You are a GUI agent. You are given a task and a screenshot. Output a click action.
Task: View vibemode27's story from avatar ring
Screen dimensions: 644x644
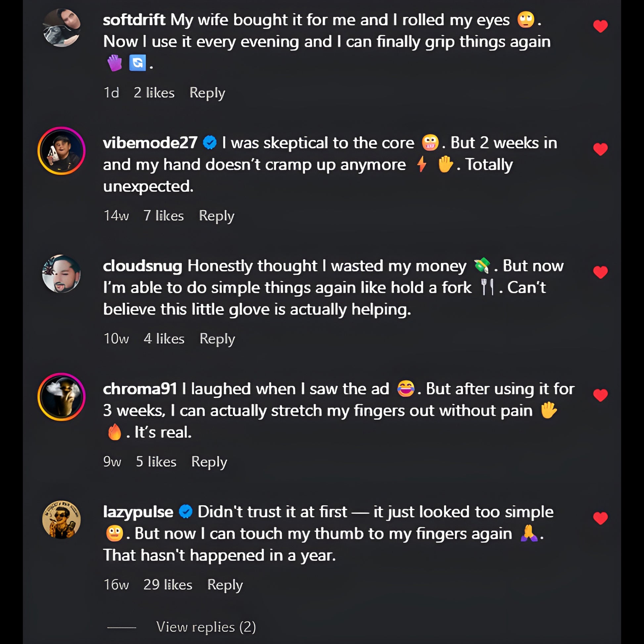(x=62, y=151)
